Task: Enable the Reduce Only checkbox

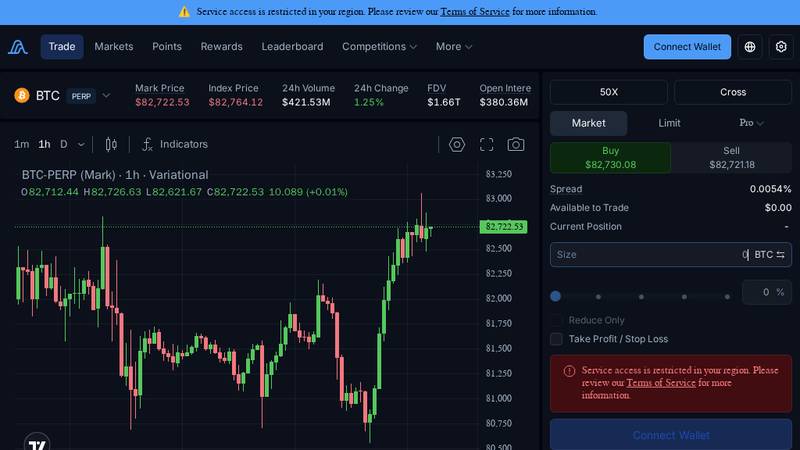Action: (556, 320)
